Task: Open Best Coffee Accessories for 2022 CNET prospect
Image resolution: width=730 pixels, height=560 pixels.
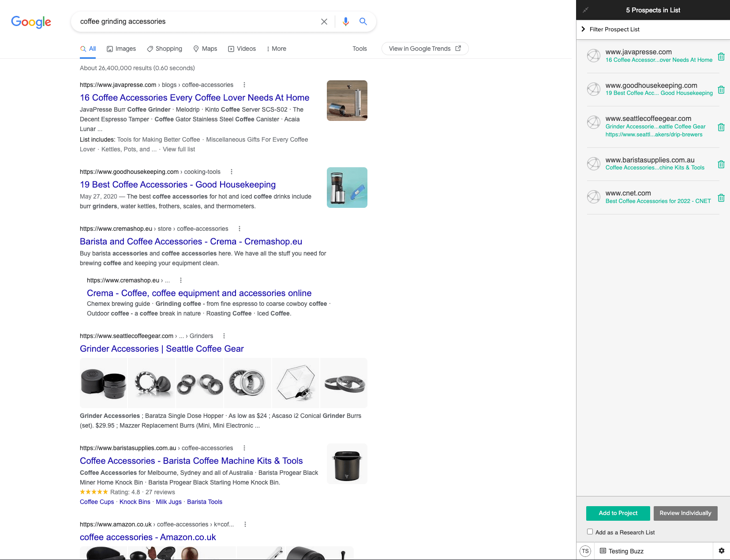Action: [658, 201]
